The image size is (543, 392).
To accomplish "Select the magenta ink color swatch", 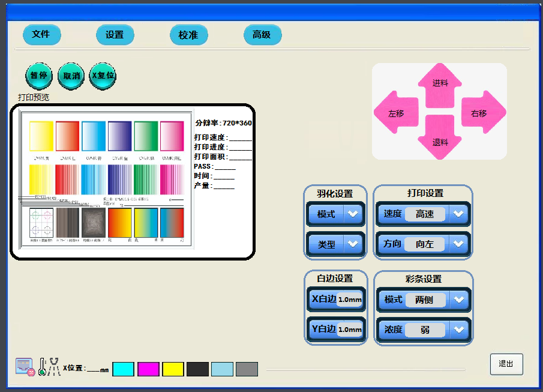I will 148,369.
